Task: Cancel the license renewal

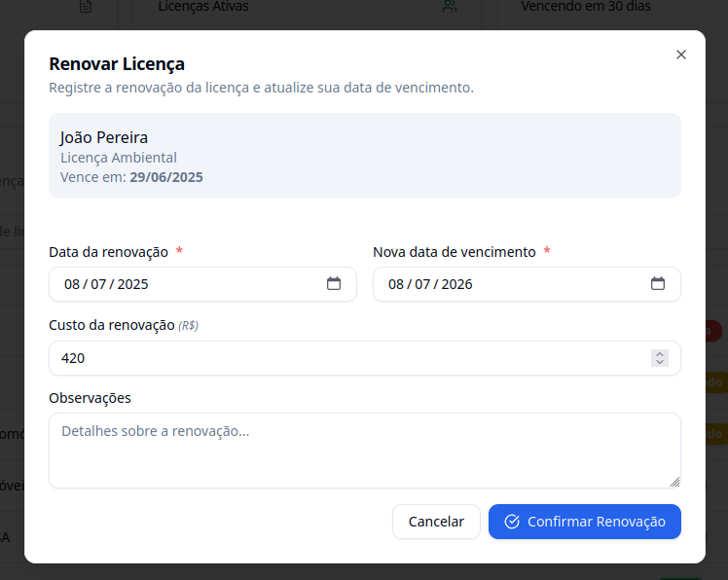Action: click(x=436, y=522)
